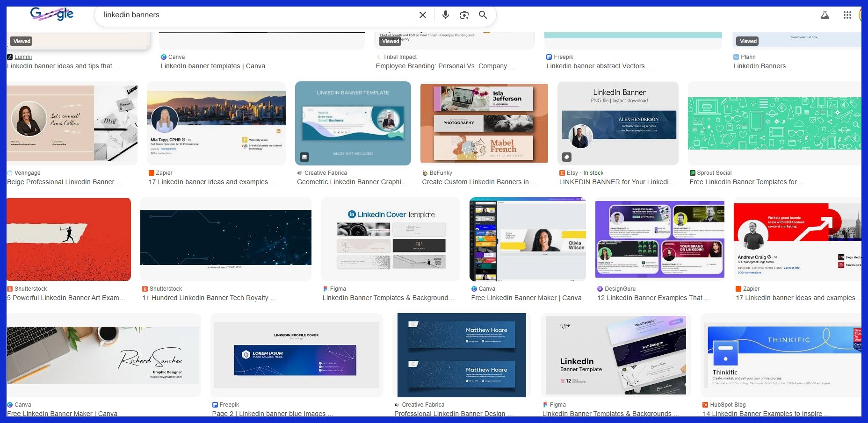This screenshot has height=423, width=868.
Task: Click the Figma favicon on the LinkedIn Cover Template result
Action: pos(326,288)
